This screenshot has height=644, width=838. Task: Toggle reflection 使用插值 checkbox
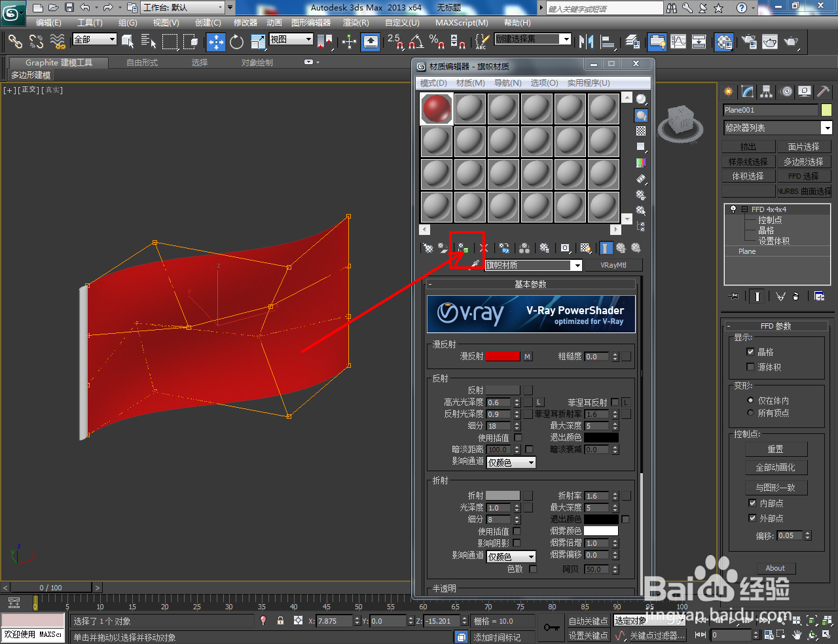518,437
